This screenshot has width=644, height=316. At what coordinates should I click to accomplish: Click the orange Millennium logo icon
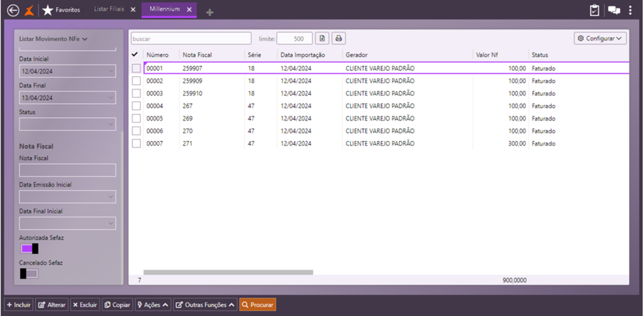pyautogui.click(x=29, y=10)
